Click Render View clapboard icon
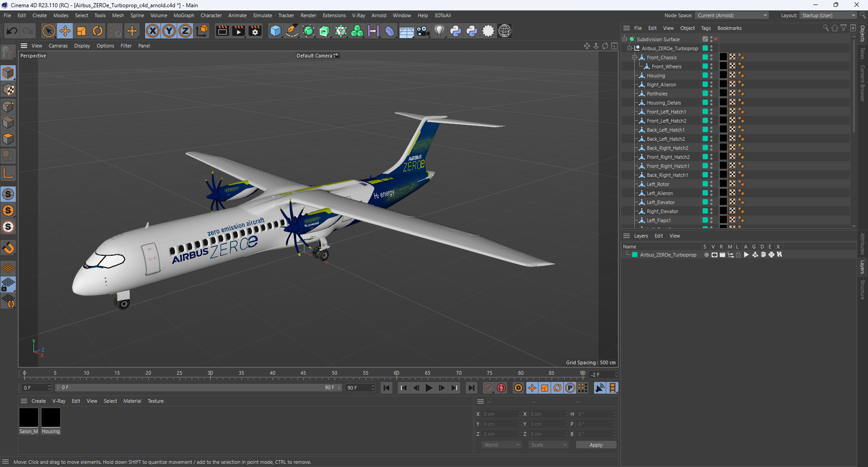This screenshot has width=868, height=467. [x=222, y=31]
